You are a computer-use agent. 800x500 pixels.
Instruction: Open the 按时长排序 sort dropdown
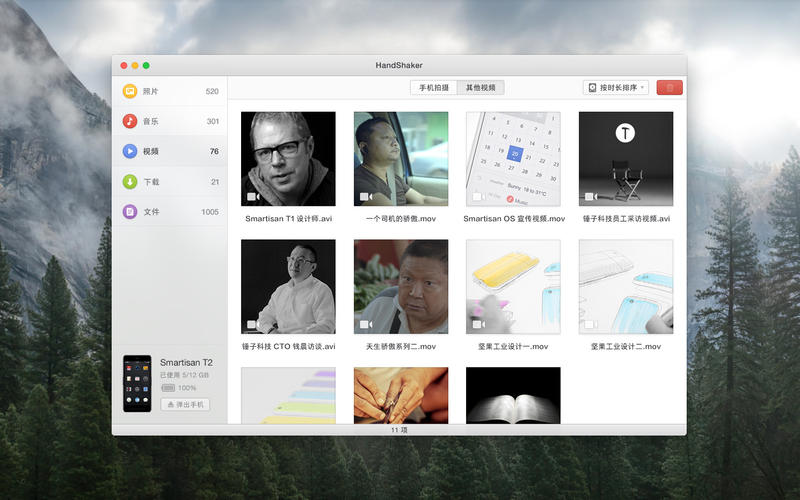pos(616,88)
